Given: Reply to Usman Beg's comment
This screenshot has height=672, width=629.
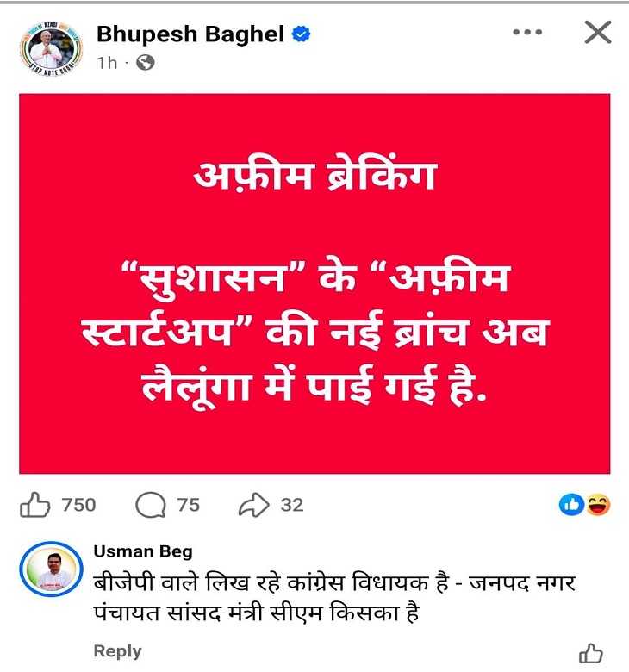Looking at the screenshot, I should coord(117,651).
